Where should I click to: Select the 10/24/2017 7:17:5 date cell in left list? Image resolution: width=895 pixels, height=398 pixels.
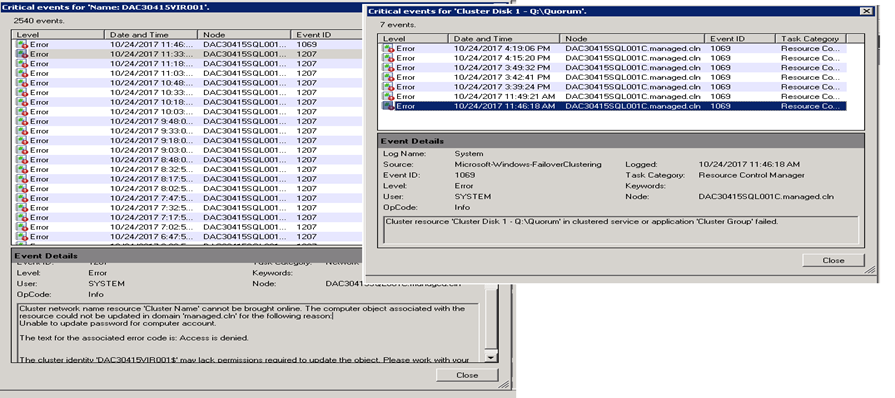[152, 217]
